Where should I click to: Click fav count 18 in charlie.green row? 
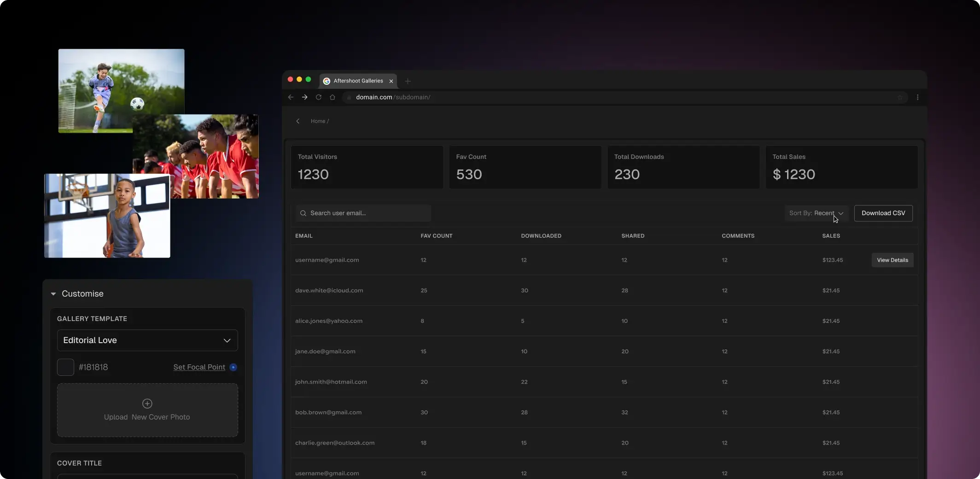point(424,443)
